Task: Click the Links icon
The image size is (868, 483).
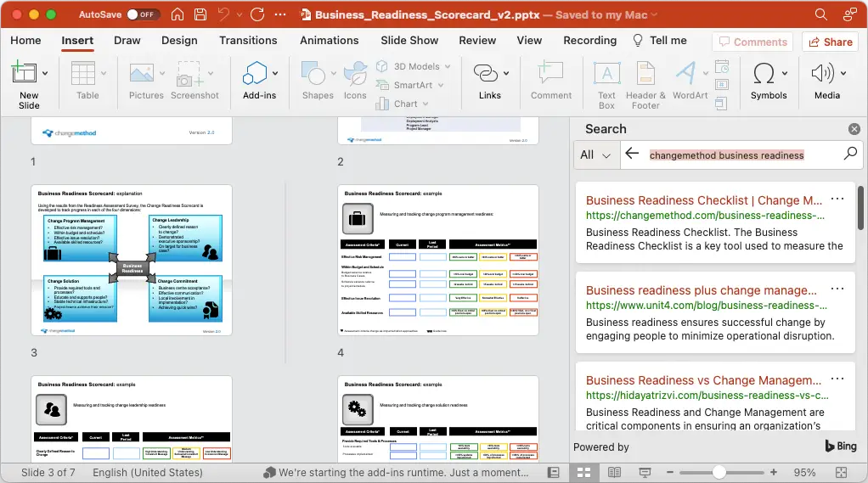Action: pyautogui.click(x=486, y=73)
